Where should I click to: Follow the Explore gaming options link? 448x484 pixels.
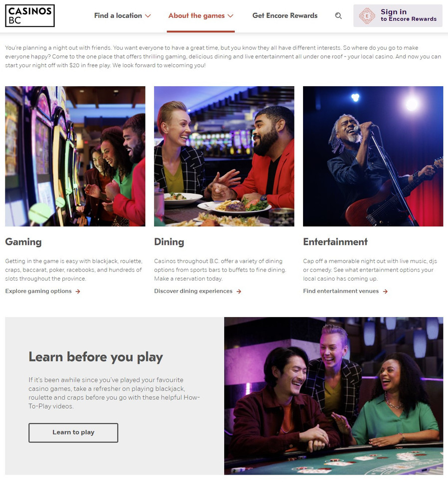point(38,291)
